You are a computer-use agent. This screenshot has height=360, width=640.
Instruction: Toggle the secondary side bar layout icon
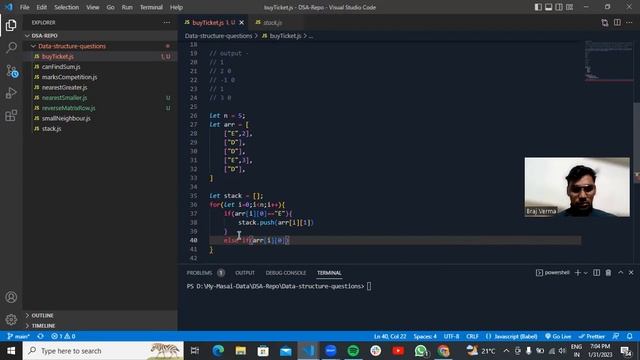click(x=559, y=7)
